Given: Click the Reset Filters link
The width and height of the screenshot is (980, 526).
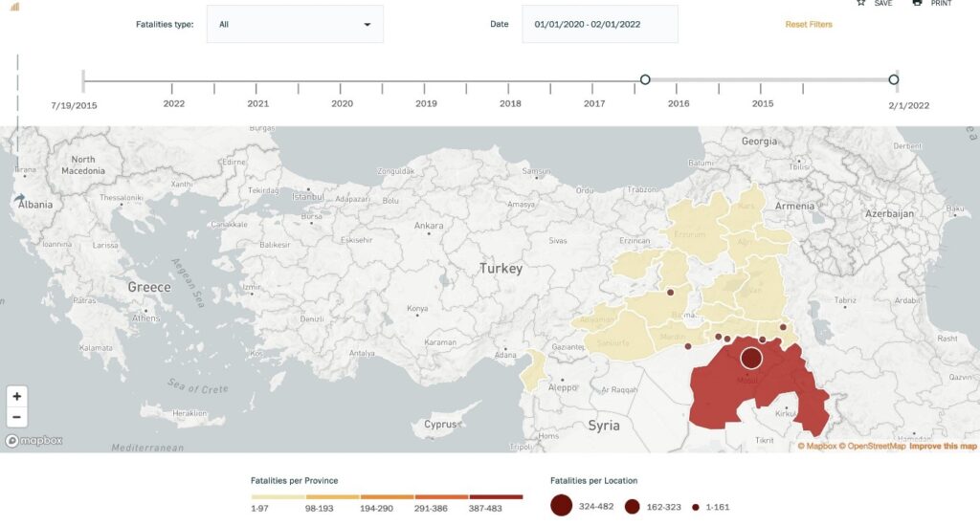Looking at the screenshot, I should (809, 25).
